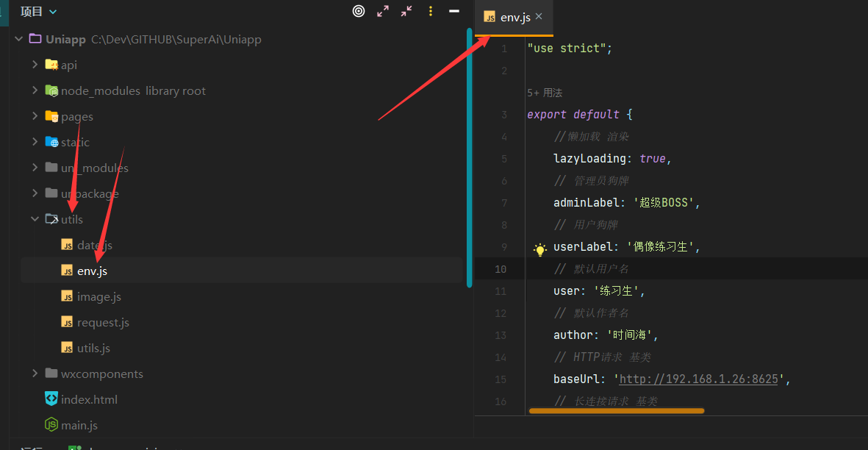Click the date.js file icon
The width and height of the screenshot is (868, 450).
click(67, 245)
